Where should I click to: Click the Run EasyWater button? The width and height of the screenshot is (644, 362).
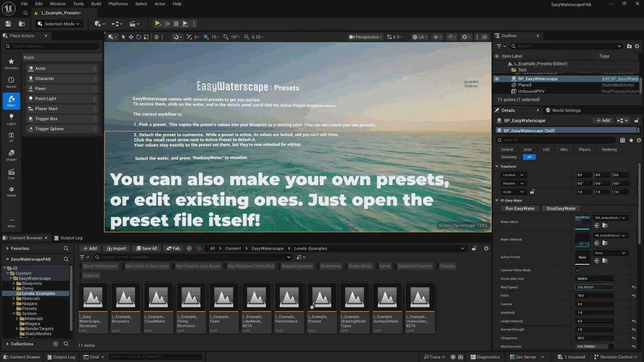[x=520, y=208]
